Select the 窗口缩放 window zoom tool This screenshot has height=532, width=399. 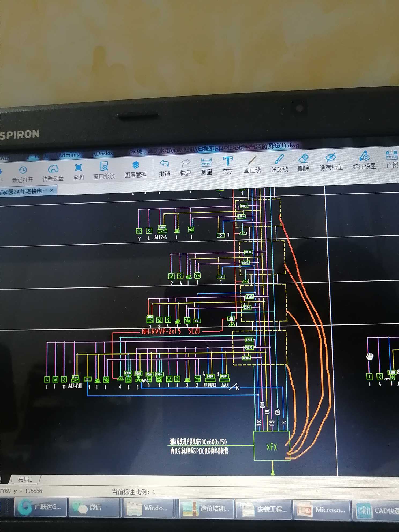(104, 170)
